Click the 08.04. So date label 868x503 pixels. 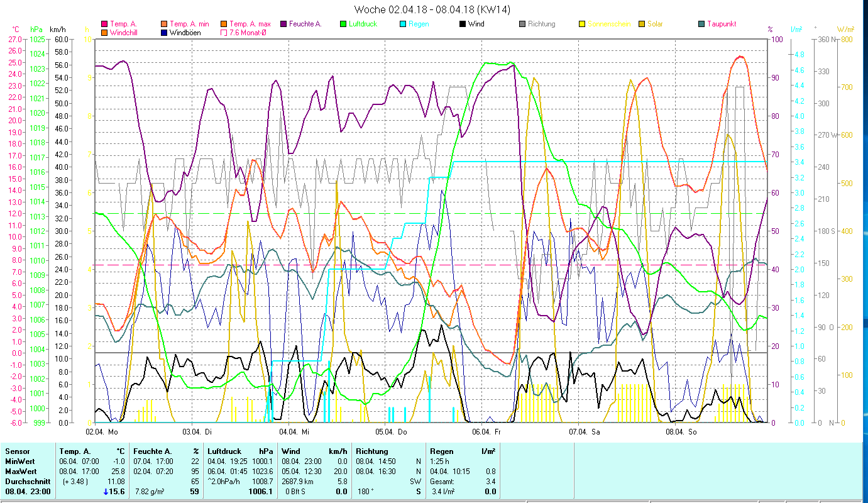[x=682, y=432]
